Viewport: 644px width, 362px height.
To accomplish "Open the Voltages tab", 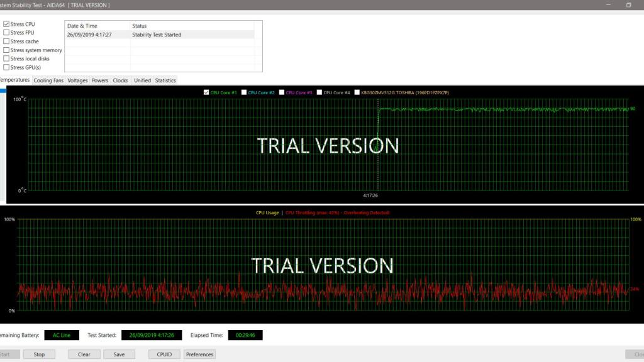I will 77,80.
